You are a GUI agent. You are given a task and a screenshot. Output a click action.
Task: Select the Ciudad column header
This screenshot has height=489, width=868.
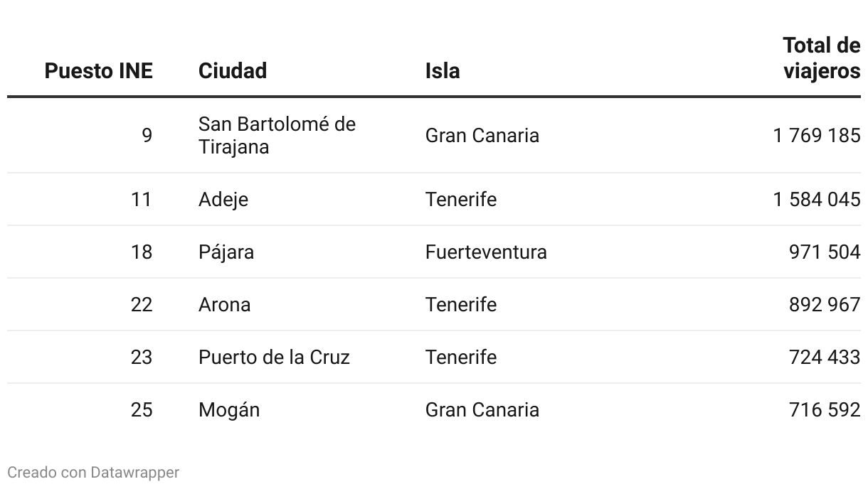click(233, 71)
